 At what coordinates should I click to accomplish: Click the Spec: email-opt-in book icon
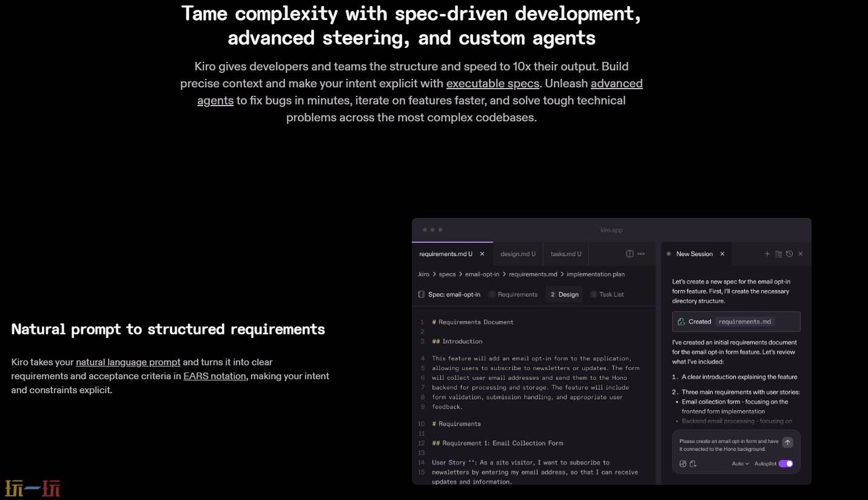422,294
